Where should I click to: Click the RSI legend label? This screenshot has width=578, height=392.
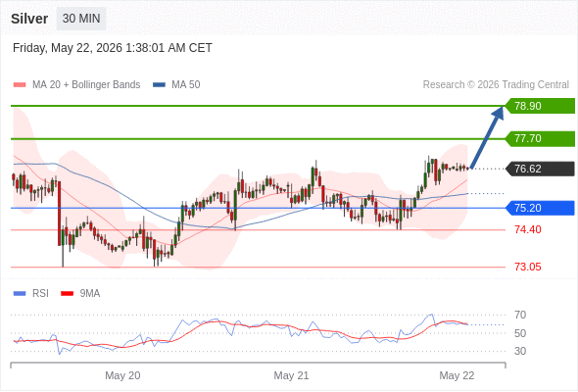(40, 294)
